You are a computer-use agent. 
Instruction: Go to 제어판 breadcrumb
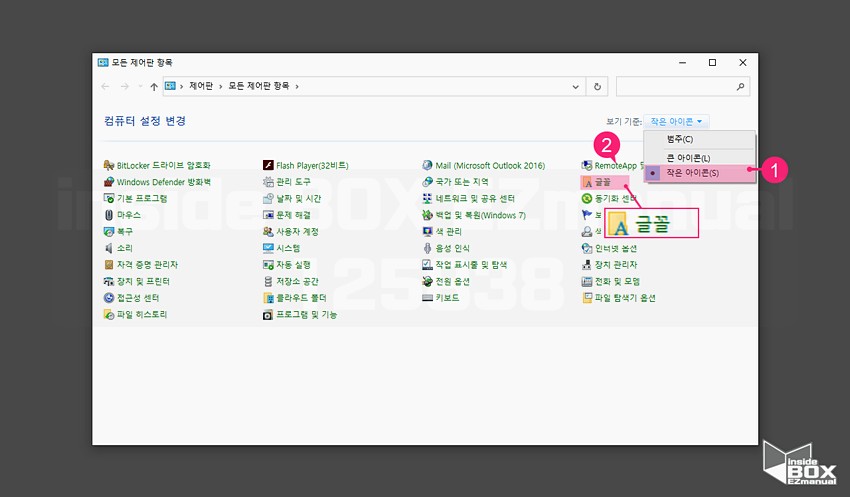[x=201, y=86]
